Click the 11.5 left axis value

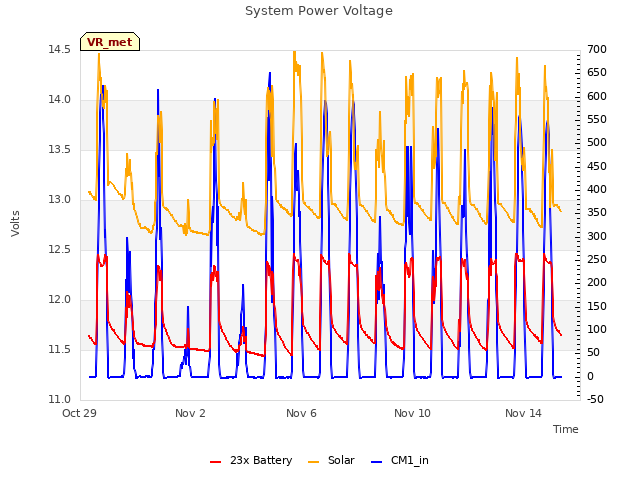(59, 349)
